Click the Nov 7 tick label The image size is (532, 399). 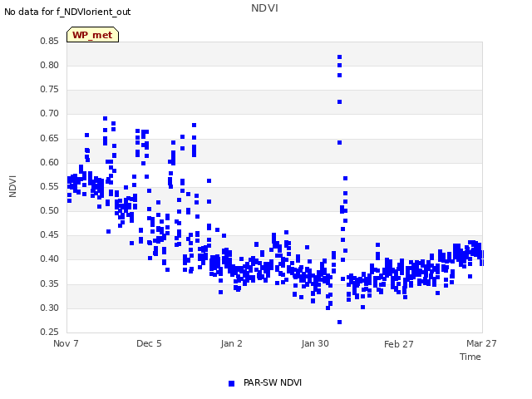(x=66, y=343)
